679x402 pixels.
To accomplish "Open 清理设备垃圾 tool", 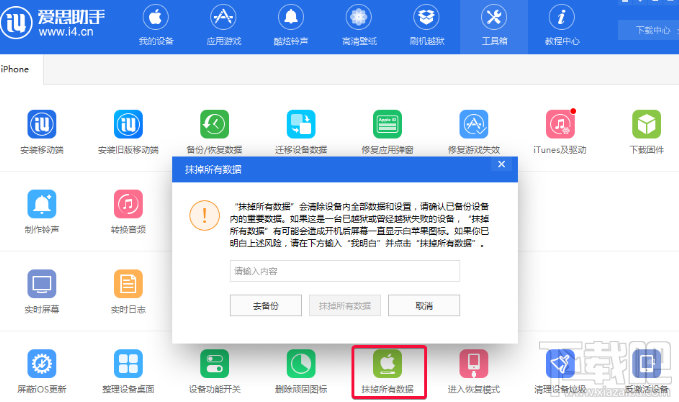I will [x=560, y=371].
